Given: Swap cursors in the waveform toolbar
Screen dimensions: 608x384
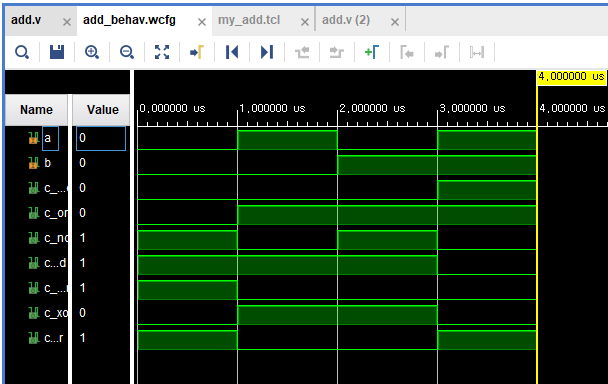Looking at the screenshot, I should click(477, 52).
